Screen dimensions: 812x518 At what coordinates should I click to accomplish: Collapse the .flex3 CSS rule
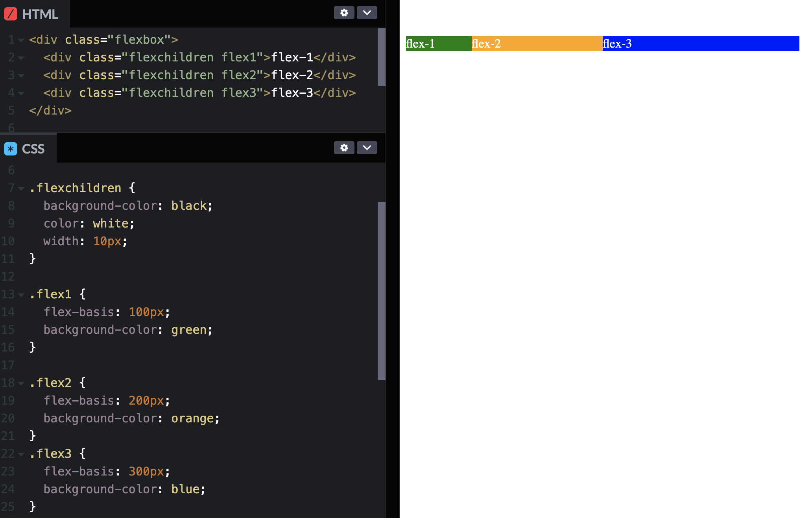[21, 454]
